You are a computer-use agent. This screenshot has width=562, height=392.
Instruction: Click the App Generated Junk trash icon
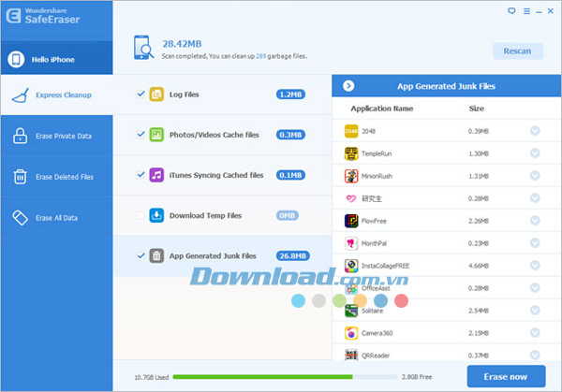156,255
